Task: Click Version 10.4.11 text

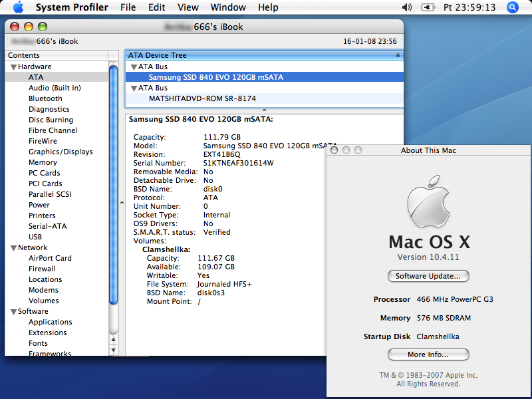Action: (428, 257)
